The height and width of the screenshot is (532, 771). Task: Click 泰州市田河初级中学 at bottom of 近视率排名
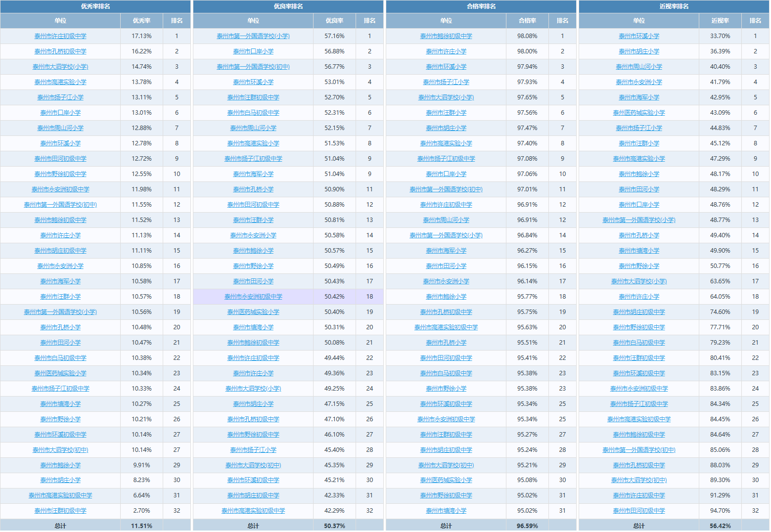click(639, 511)
